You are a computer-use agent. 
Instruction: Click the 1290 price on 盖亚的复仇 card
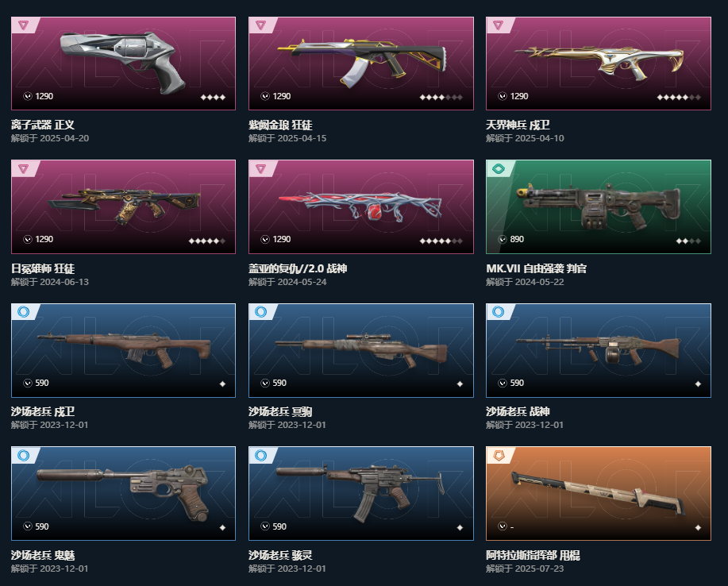[x=281, y=239]
